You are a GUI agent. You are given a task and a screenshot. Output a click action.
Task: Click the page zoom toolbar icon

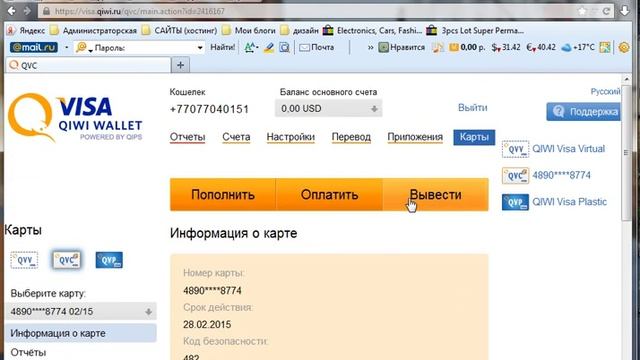pyautogui.click(x=284, y=48)
